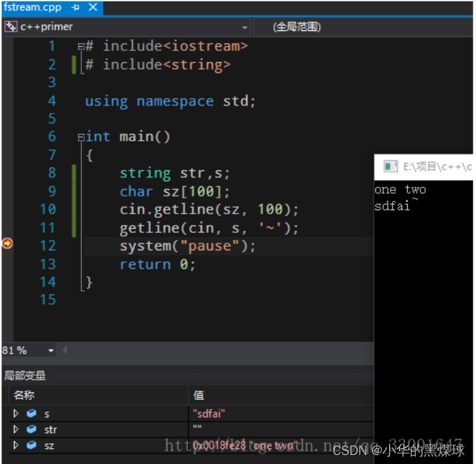Click the include<string> directive

pyautogui.click(x=158, y=65)
